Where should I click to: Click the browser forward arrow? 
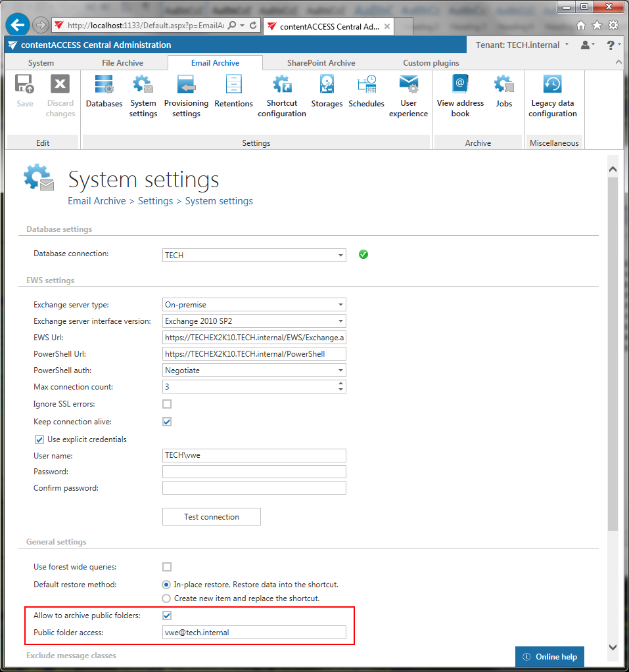[40, 25]
